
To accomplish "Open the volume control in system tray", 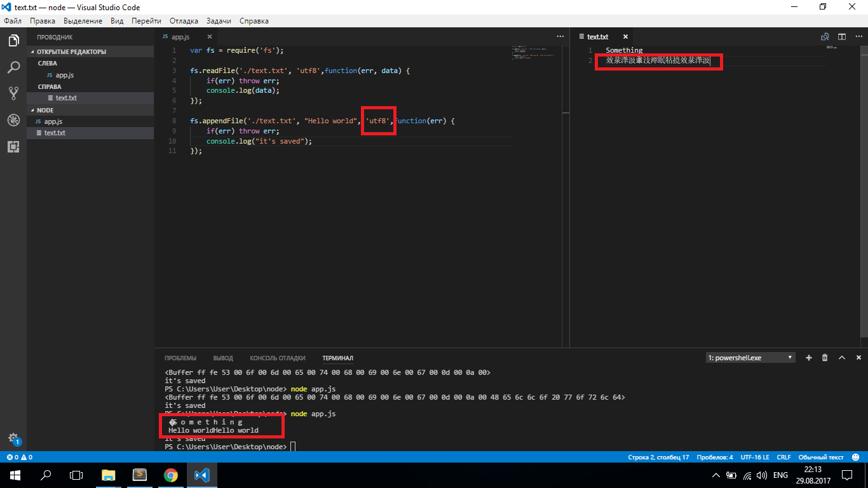I will (x=762, y=475).
